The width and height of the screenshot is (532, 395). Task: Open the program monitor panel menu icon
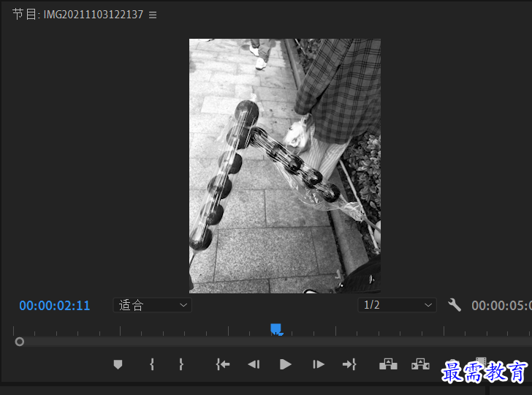coord(153,15)
